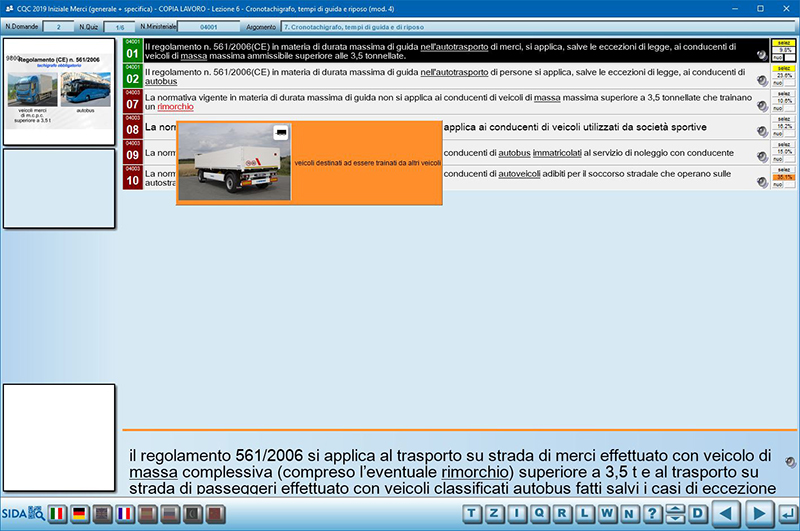
Task: Click the Q button in bottom toolbar
Action: (541, 514)
